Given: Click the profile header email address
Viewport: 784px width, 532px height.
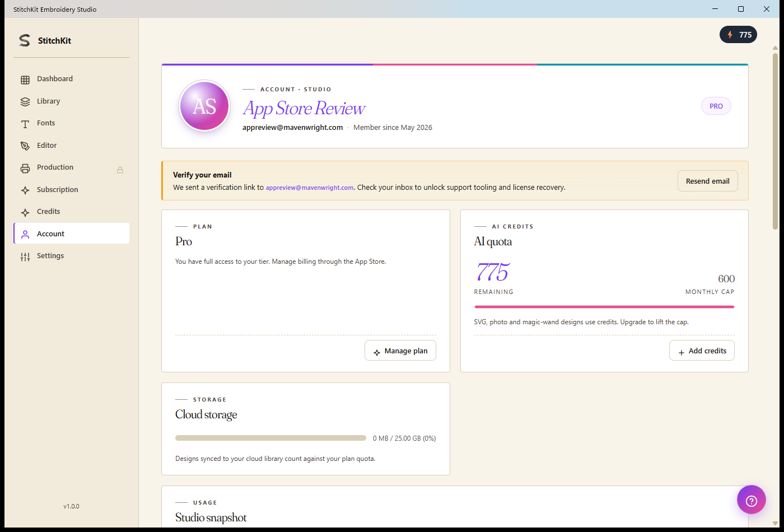Looking at the screenshot, I should (x=292, y=128).
